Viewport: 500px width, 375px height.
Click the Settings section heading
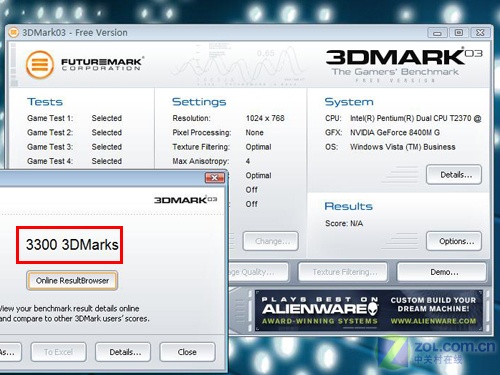coord(199,102)
